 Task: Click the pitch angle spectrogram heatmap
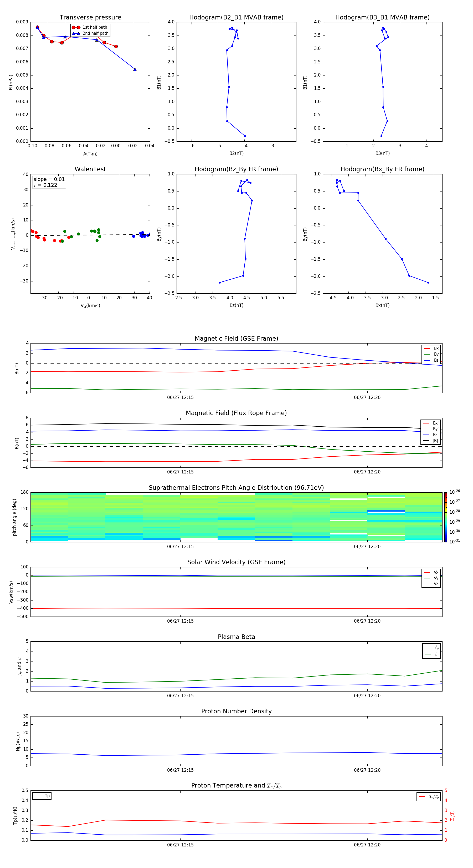(236, 517)
